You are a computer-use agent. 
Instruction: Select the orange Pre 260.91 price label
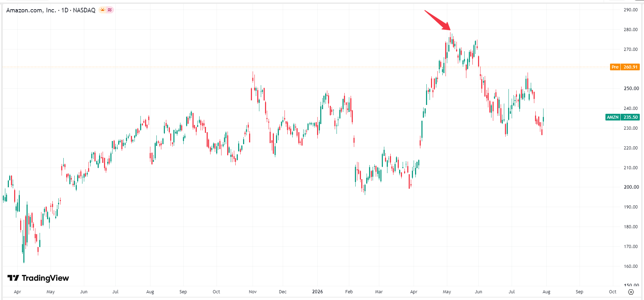pyautogui.click(x=625, y=67)
